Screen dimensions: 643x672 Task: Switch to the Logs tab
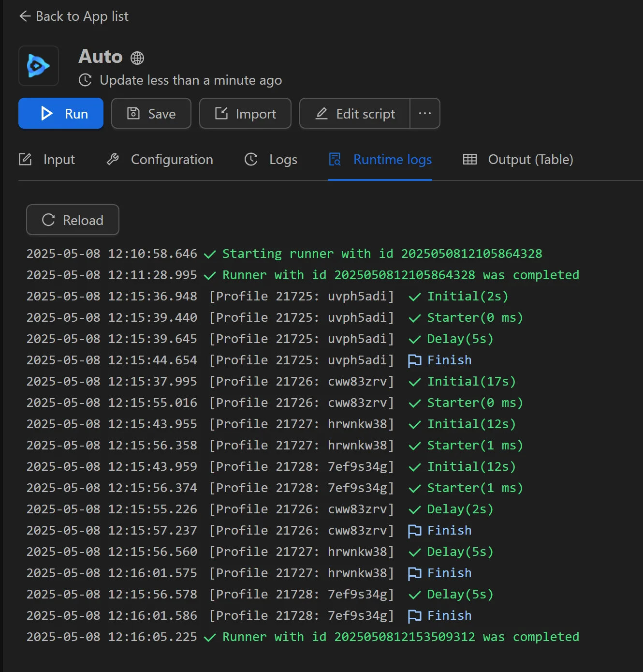pos(283,159)
